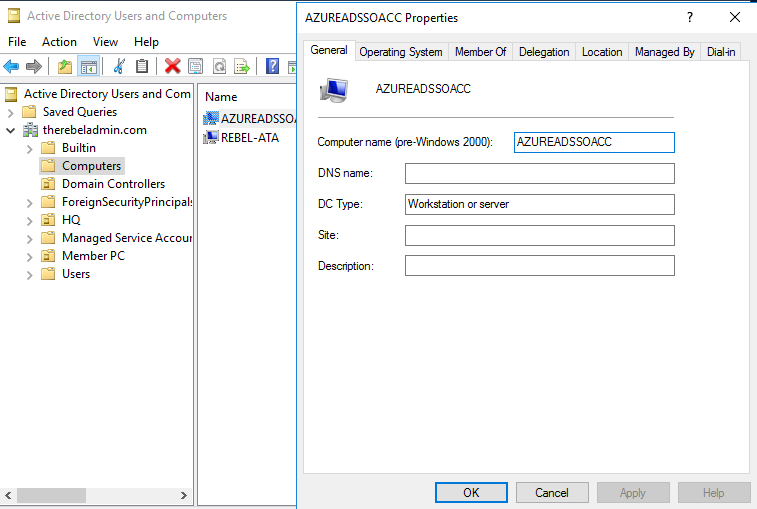Select Domain Controllers in tree
Screen dimensions: 757x509
113,184
